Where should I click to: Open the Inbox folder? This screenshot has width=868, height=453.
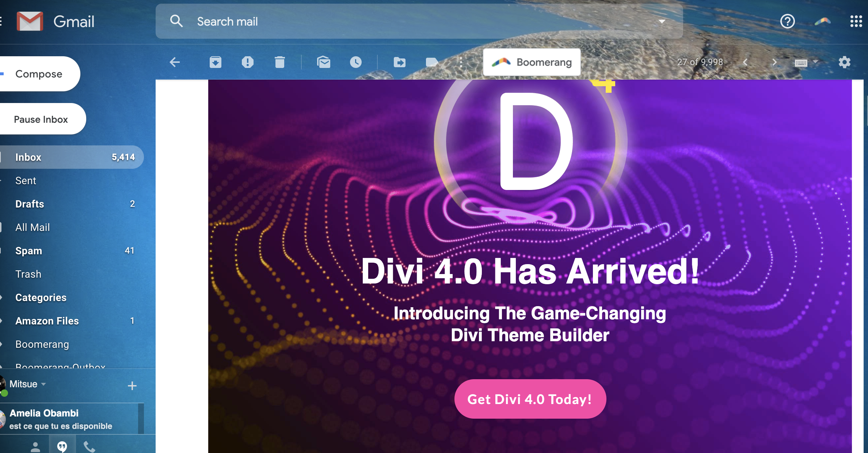(72, 157)
